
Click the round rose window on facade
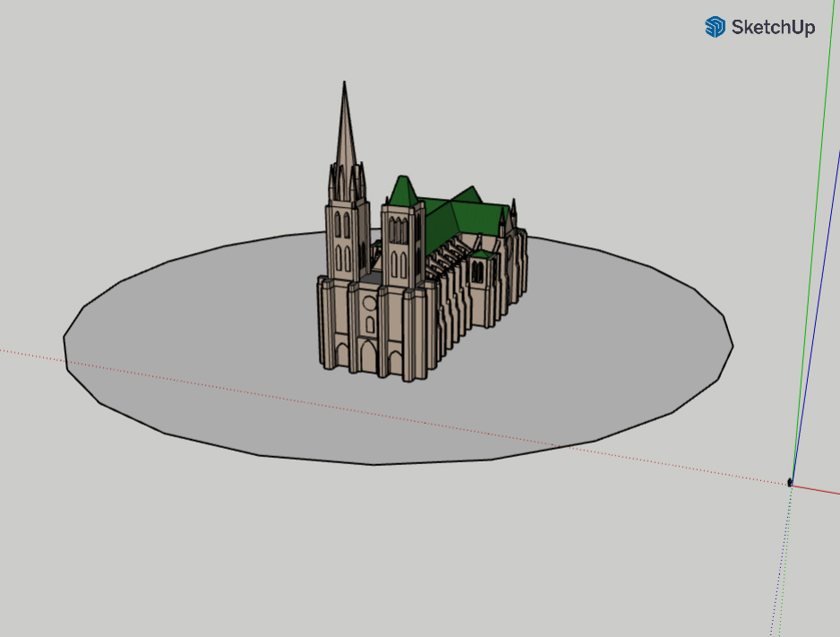click(x=368, y=303)
